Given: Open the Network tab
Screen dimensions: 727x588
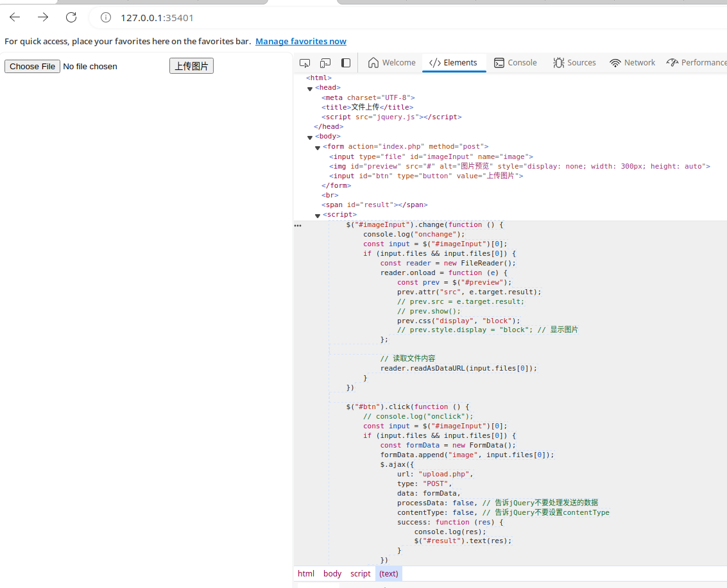Looking at the screenshot, I should coord(633,63).
